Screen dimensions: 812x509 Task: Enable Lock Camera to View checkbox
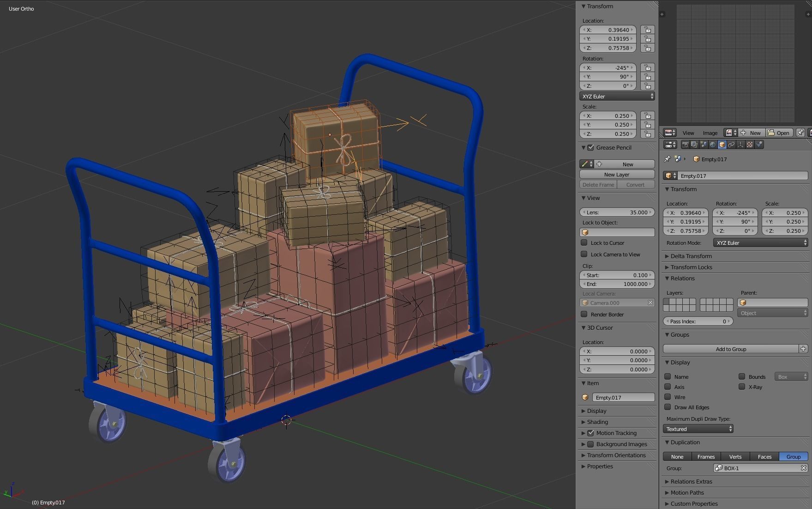pyautogui.click(x=584, y=254)
